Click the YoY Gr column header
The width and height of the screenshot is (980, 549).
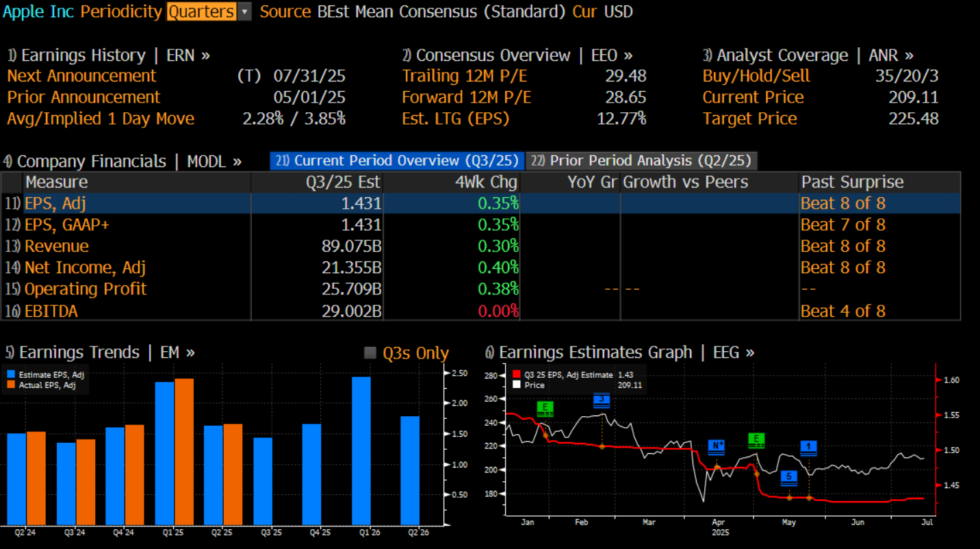[570, 182]
